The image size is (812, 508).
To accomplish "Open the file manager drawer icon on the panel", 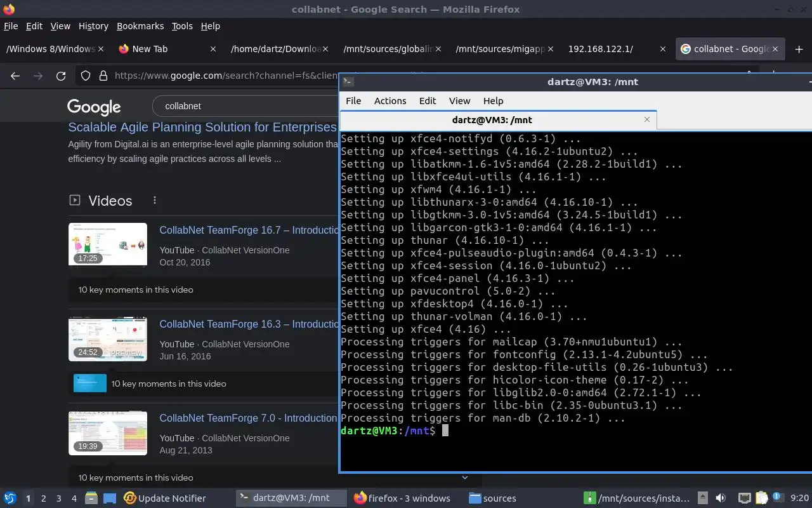I will pos(91,498).
